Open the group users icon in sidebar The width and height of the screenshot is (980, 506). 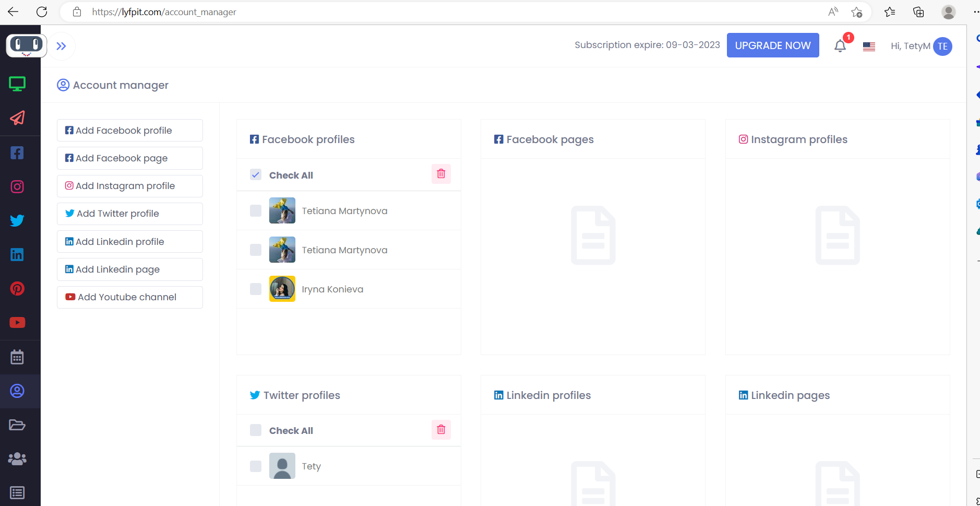click(17, 458)
